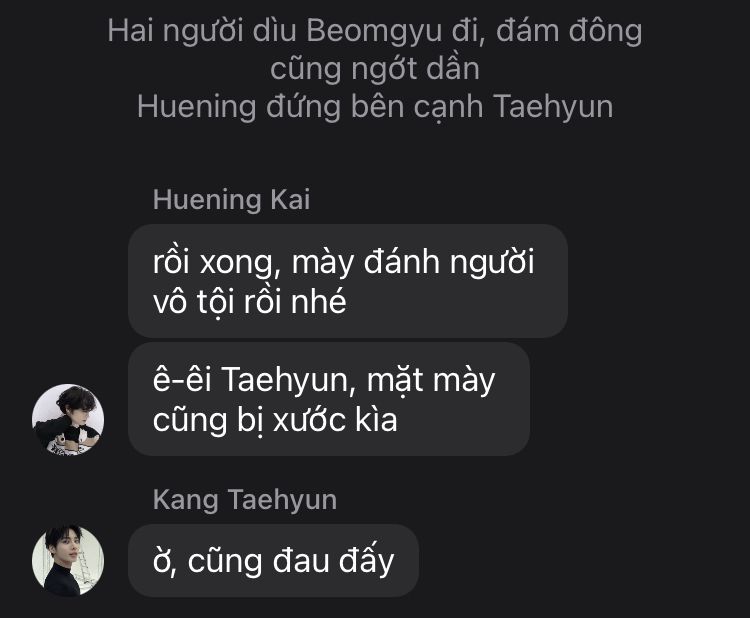Open Kang Taehyun's profile avatar

pyautogui.click(x=68, y=561)
